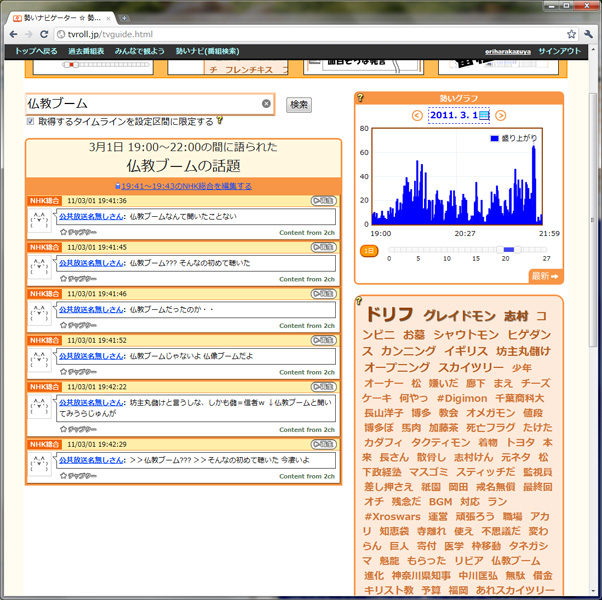Play the clip for the 19:41:52 comment
This screenshot has height=600, width=602.
[324, 340]
